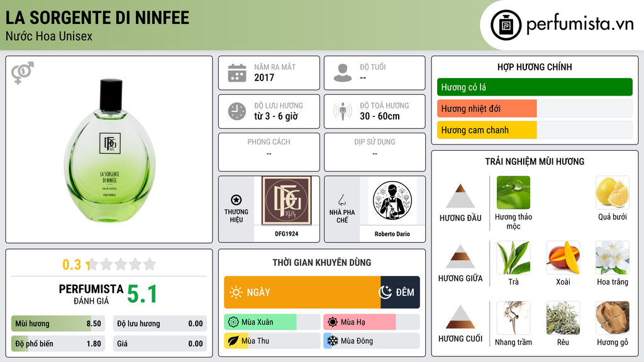644x362 pixels.
Task: Click the Perfumista score 5.1
Action: pyautogui.click(x=142, y=294)
